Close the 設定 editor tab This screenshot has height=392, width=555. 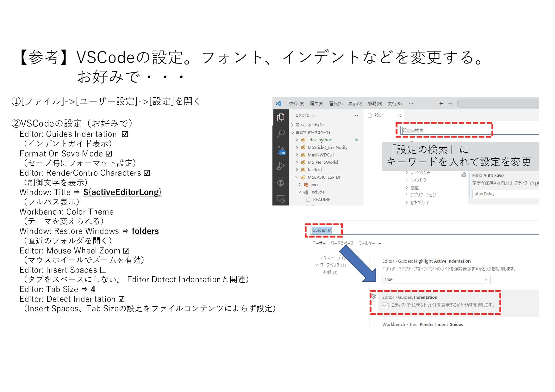pyautogui.click(x=399, y=115)
